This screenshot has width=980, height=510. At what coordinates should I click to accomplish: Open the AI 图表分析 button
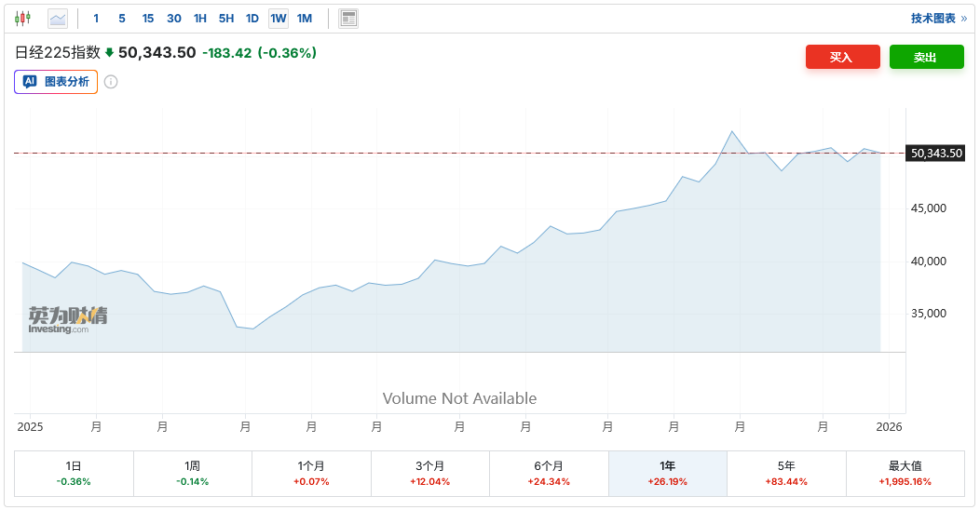[56, 82]
